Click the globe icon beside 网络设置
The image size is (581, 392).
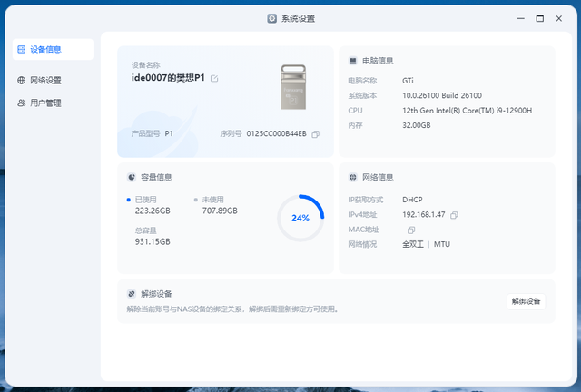(x=22, y=80)
